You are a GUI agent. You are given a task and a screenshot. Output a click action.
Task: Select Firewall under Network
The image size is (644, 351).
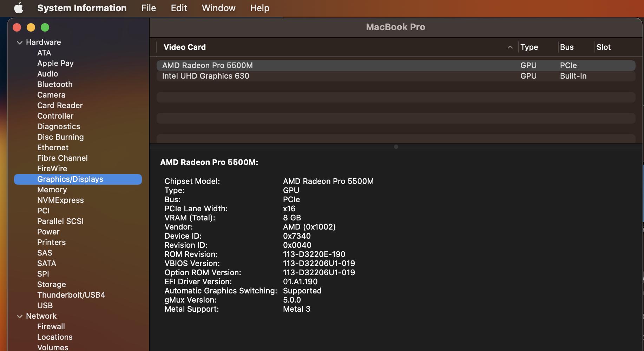click(51, 327)
